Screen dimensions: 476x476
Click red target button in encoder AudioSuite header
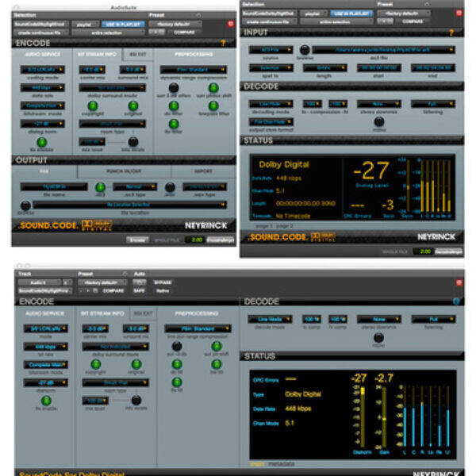(231, 24)
